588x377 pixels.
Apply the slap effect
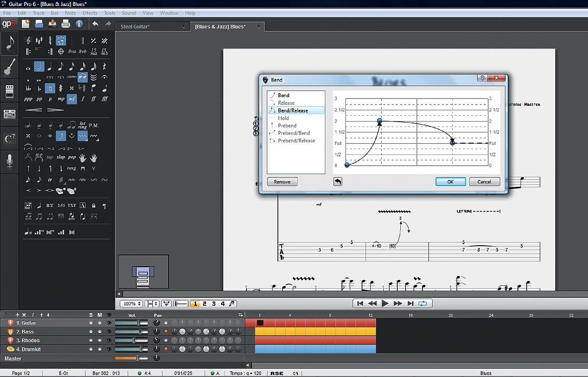[60, 157]
